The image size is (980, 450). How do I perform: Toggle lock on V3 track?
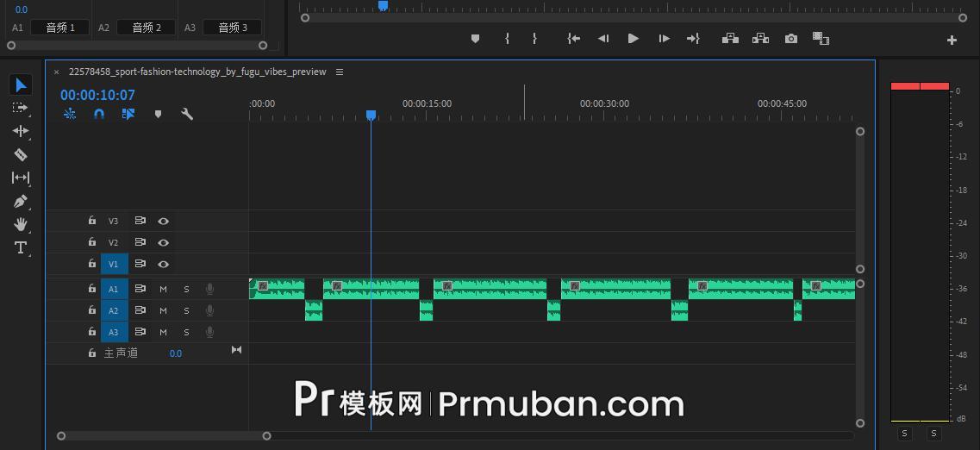point(92,221)
